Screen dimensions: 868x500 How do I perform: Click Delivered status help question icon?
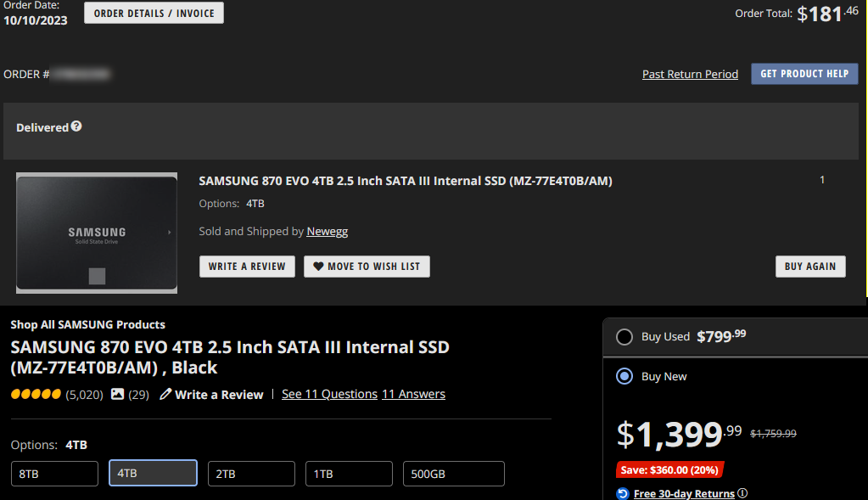point(76,126)
